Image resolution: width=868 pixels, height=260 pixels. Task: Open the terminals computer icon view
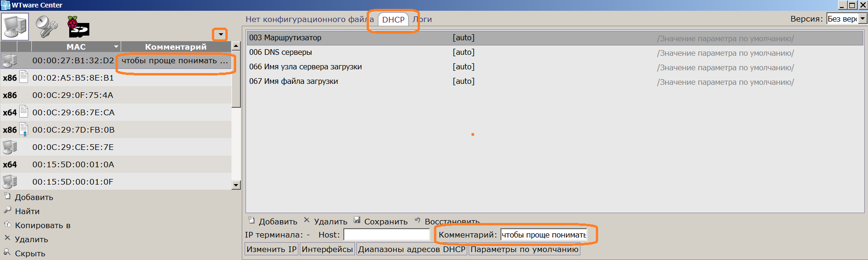(x=15, y=26)
